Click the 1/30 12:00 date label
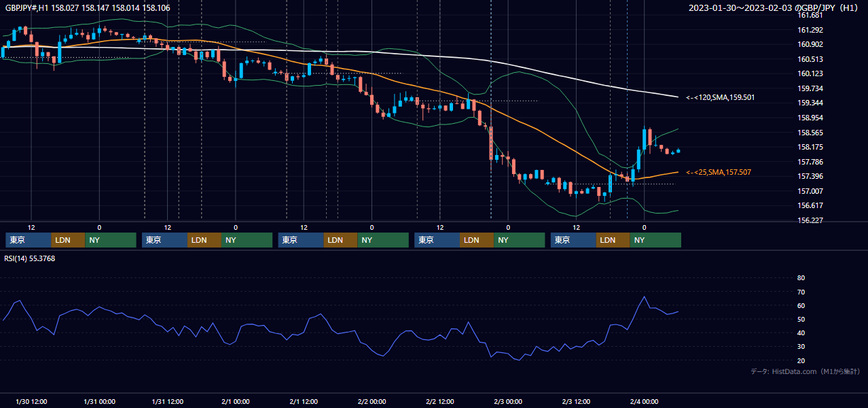The image size is (868, 408). coord(31,401)
